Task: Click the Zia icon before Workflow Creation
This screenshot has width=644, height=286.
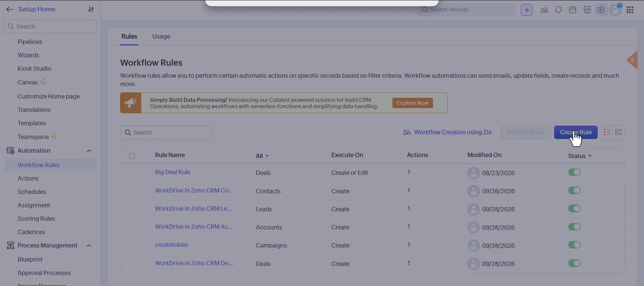Action: coord(407,132)
